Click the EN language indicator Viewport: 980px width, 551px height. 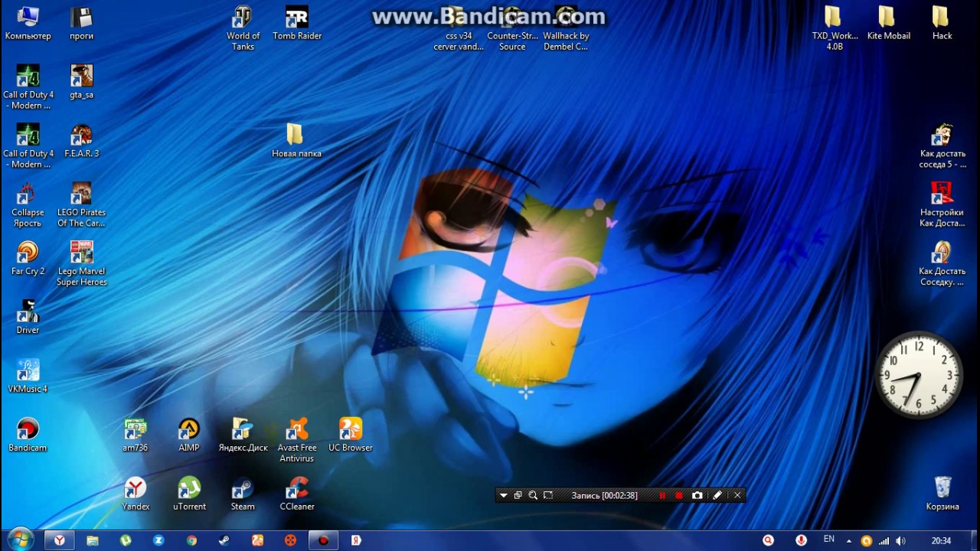click(x=828, y=540)
